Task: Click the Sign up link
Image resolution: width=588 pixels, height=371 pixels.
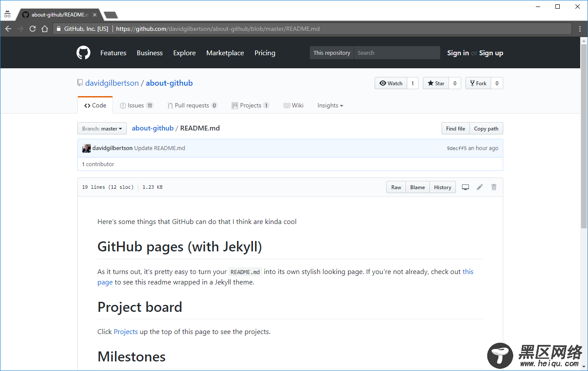Action: coord(491,53)
